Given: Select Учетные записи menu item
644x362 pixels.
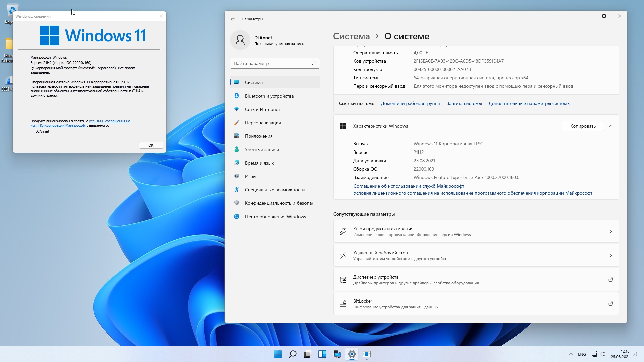Looking at the screenshot, I should [262, 149].
